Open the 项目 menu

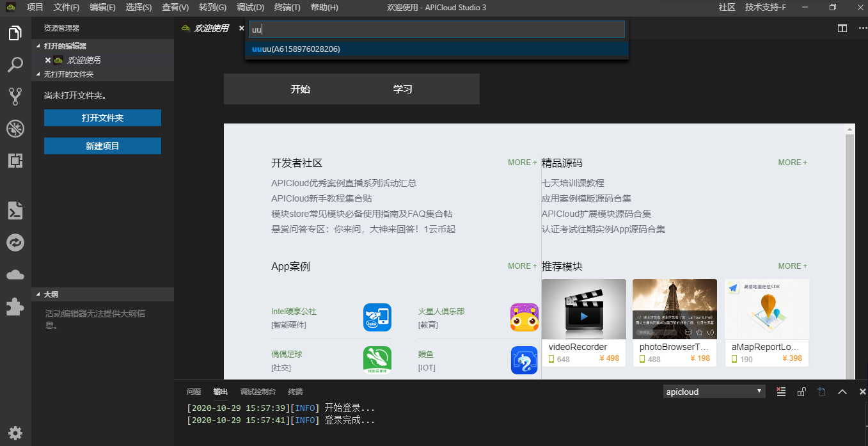[x=35, y=8]
